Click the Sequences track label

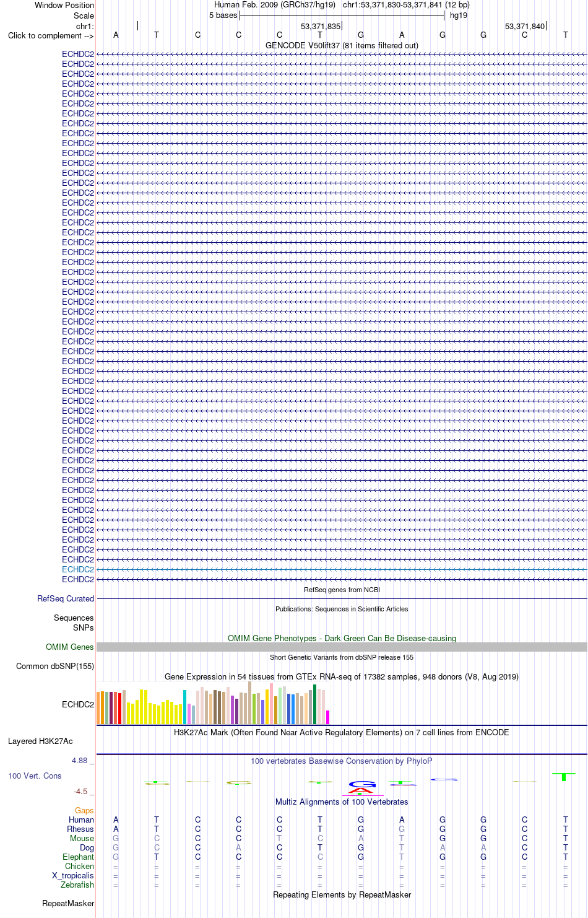[x=74, y=618]
